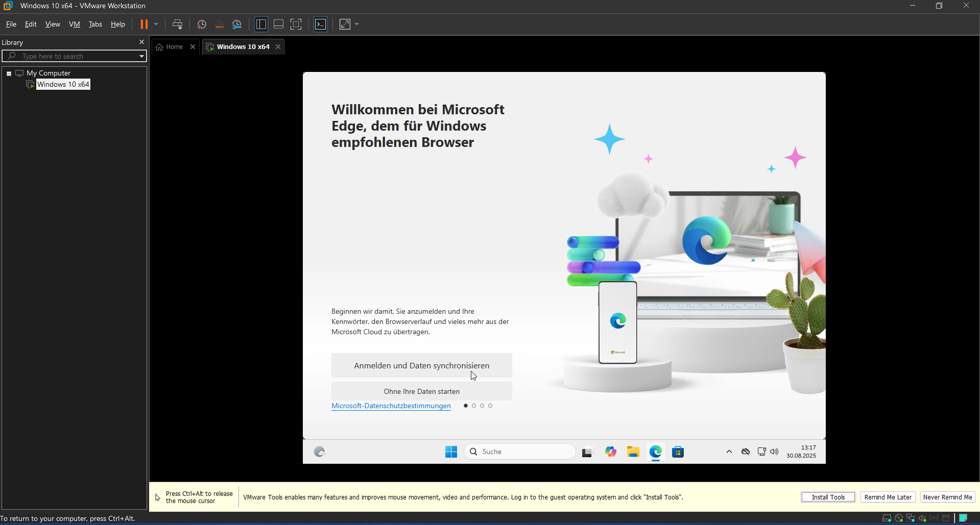The height and width of the screenshot is (525, 980).
Task: Click the Install Tools button
Action: tap(828, 497)
